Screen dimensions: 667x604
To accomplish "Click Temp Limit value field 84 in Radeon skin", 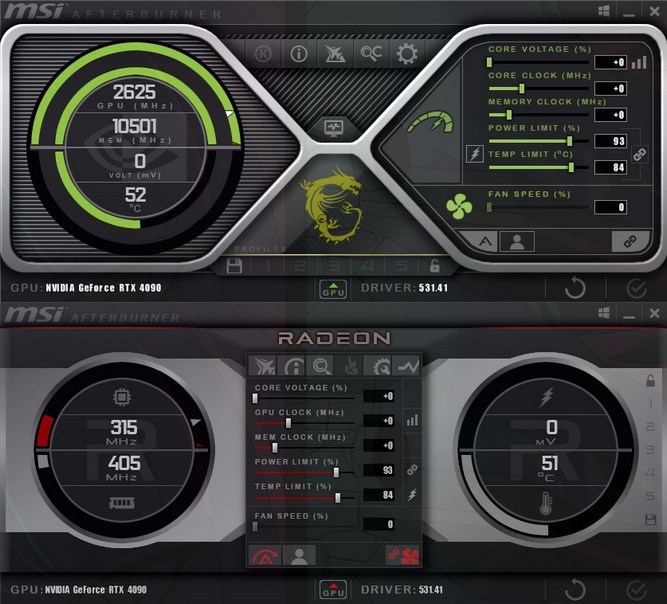I will [379, 495].
